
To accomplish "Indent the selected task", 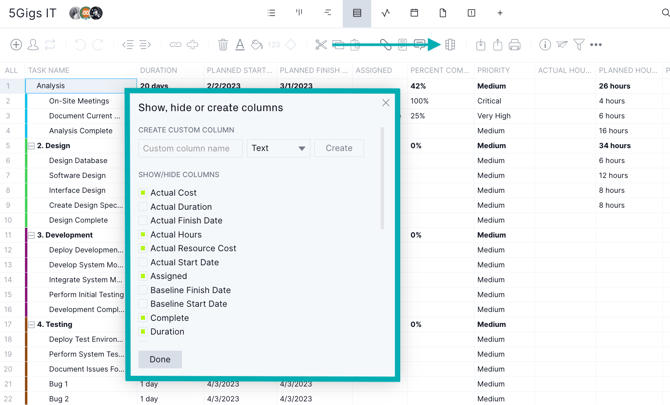I will point(145,44).
